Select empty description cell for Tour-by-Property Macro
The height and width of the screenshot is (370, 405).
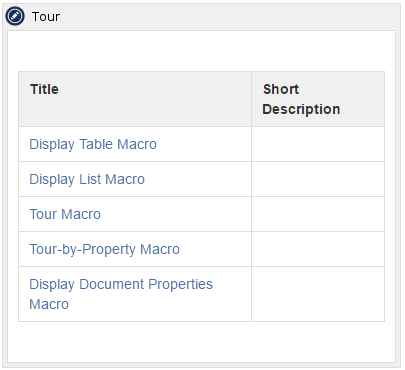click(318, 249)
